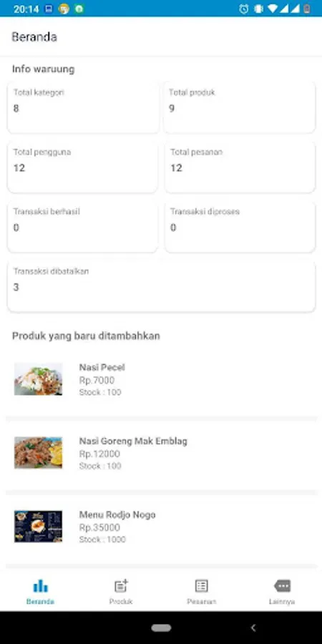322x644 pixels.
Task: Select the Total kategori card
Action: [83, 107]
